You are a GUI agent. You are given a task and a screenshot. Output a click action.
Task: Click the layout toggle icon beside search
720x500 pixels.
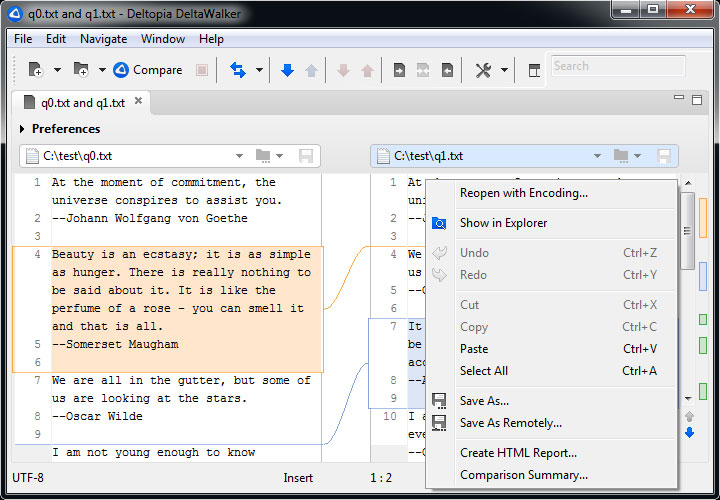tap(534, 70)
